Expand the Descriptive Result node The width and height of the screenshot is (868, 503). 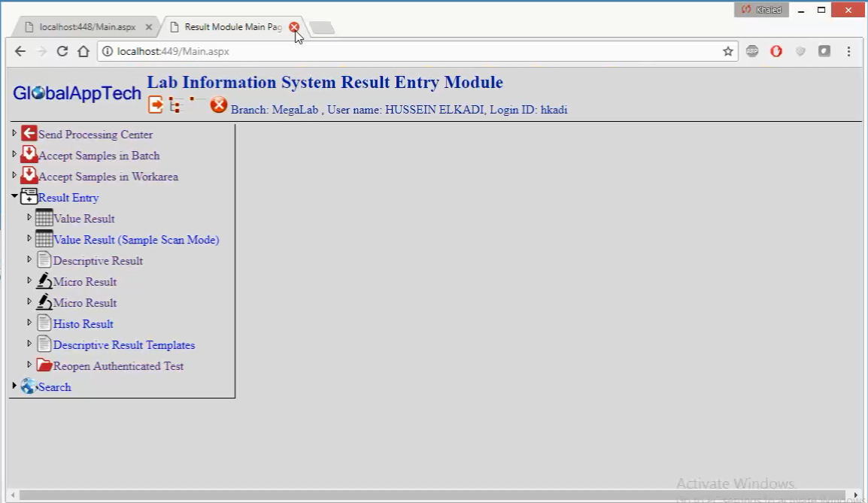(29, 259)
